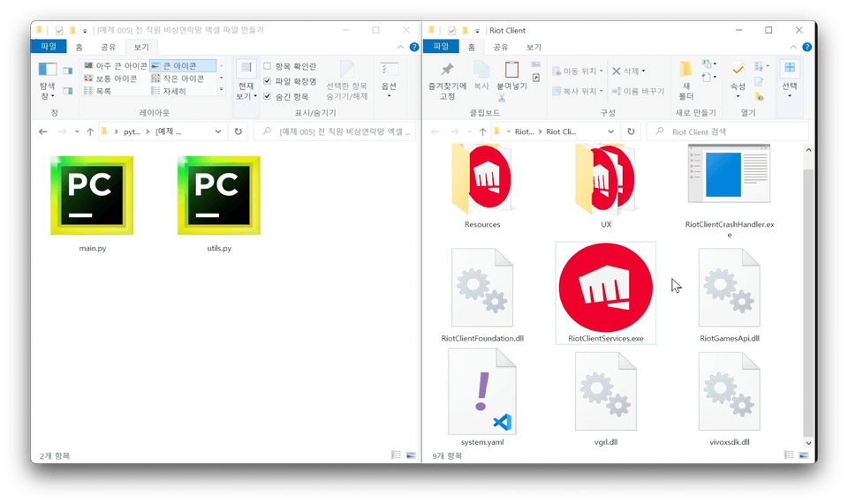Expand address bar history in left window
Screen dimensions: 848x504
point(218,132)
